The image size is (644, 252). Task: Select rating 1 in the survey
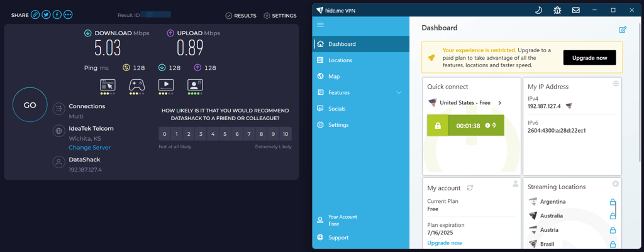(x=177, y=134)
